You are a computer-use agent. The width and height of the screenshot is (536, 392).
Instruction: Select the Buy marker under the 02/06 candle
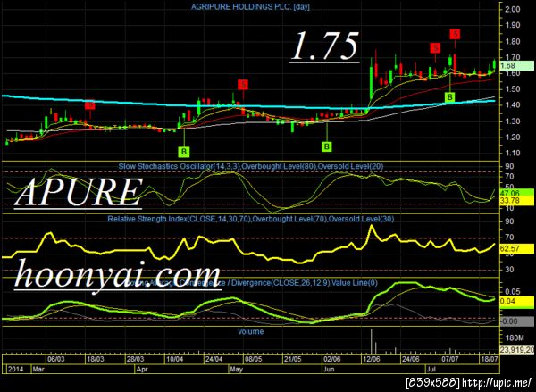coord(327,146)
